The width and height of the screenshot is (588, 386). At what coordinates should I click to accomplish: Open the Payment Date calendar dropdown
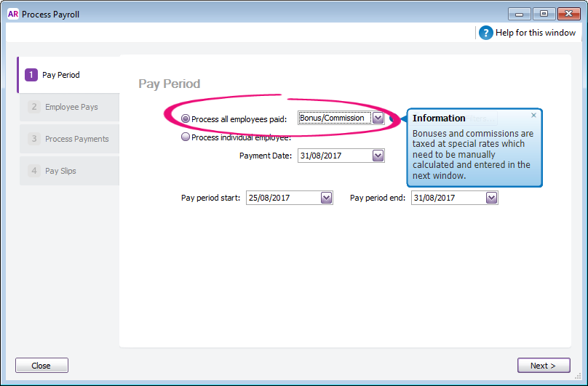point(378,156)
